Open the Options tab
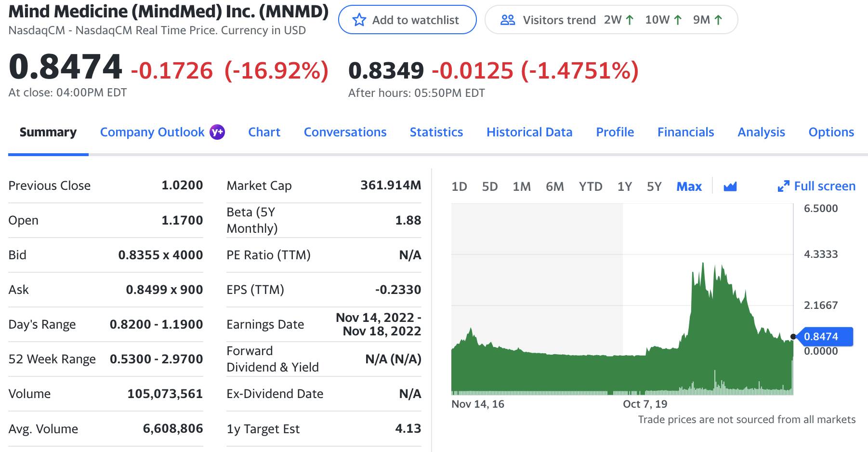Screen dimensions: 868x452 point(831,132)
